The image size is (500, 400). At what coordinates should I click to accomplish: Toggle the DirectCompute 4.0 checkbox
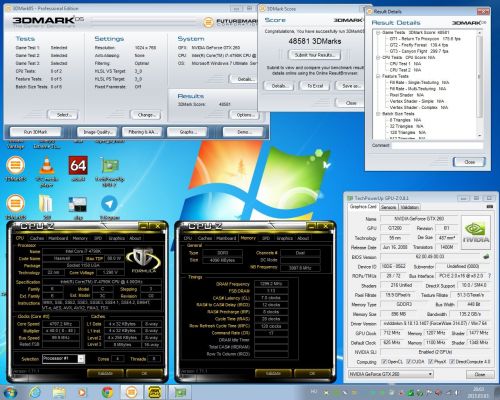[452, 362]
